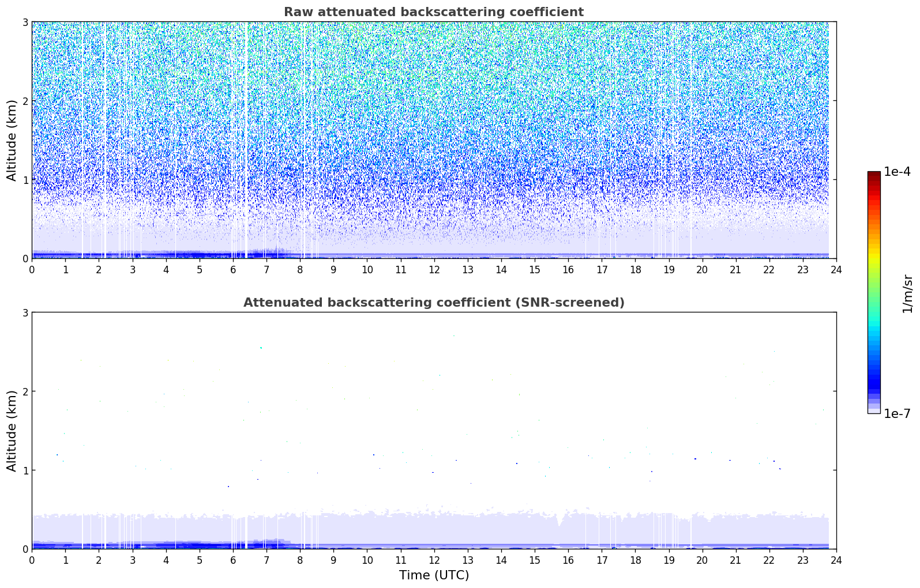Click hour tick "18" under the SNR-screened plot
Screen dimensions: 920x588
point(635,560)
